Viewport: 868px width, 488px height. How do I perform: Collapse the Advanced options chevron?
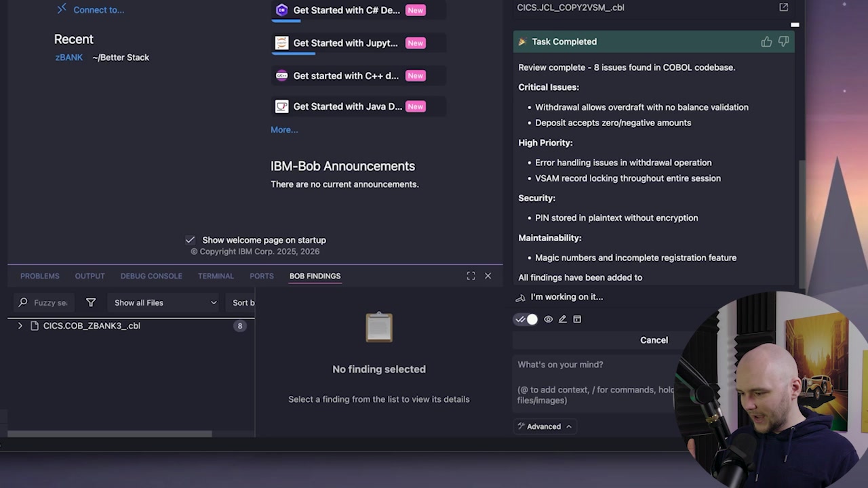568,426
